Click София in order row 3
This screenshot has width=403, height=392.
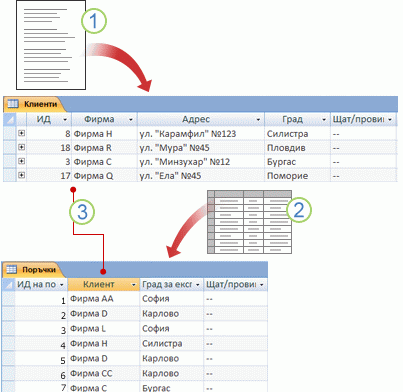pyautogui.click(x=172, y=329)
